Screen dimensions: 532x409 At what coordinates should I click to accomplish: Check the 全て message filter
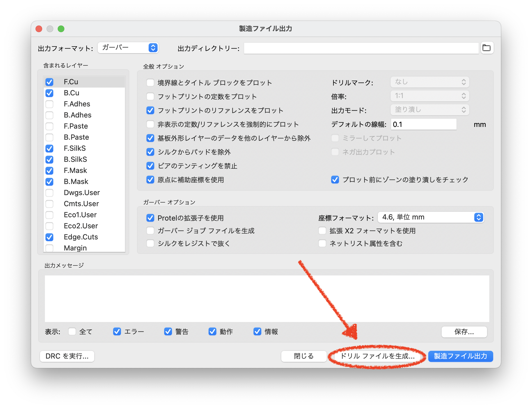pyautogui.click(x=72, y=331)
